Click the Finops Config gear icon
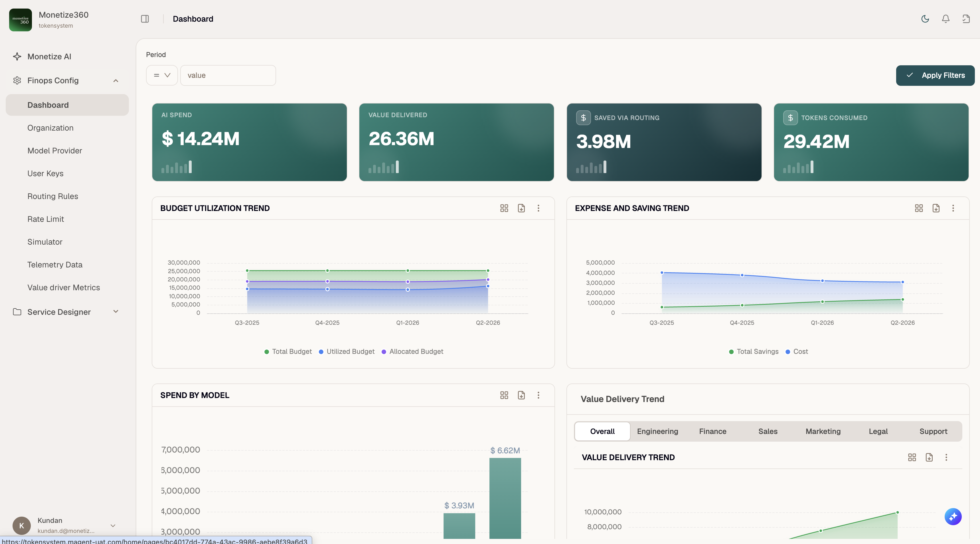This screenshot has height=544, width=980. coord(17,81)
